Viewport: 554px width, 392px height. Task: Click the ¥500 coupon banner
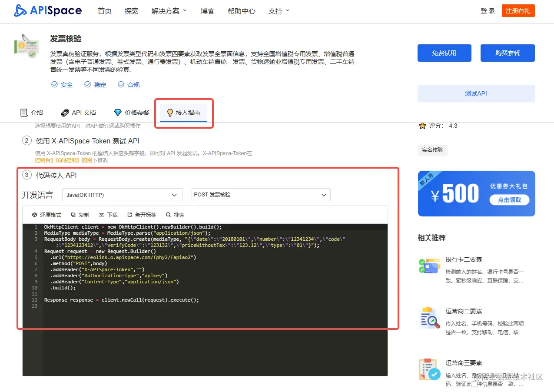point(476,193)
